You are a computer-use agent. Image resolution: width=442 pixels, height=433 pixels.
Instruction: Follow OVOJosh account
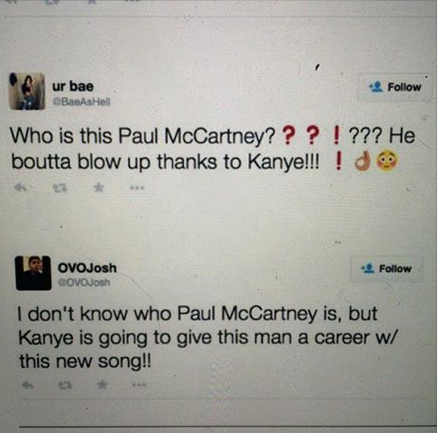(386, 269)
